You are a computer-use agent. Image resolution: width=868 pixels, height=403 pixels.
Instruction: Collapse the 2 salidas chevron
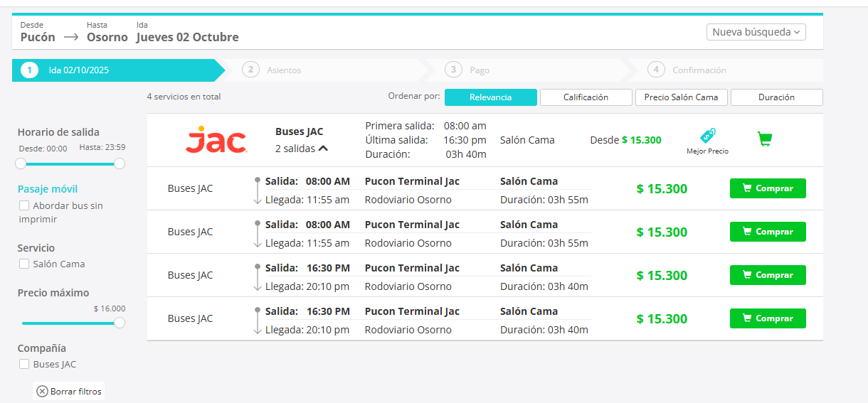coord(323,149)
